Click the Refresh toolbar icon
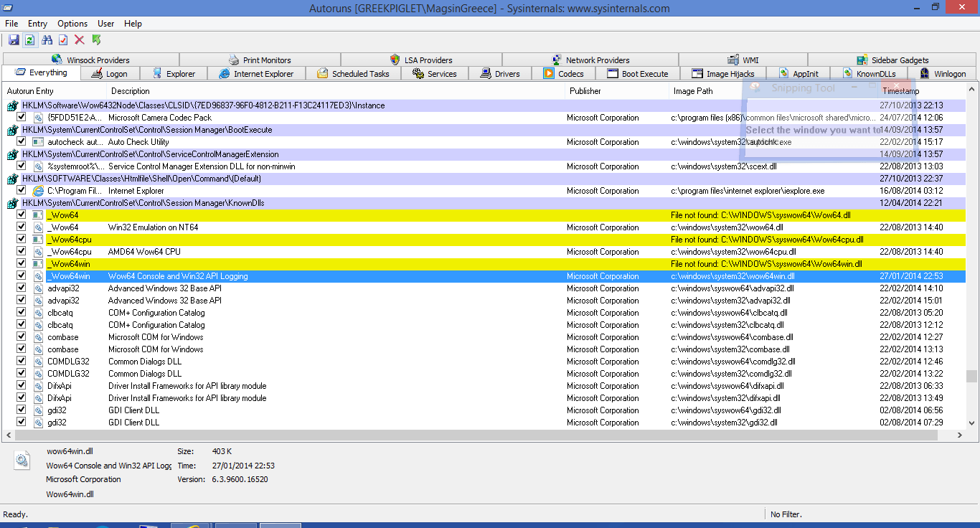 coord(29,40)
